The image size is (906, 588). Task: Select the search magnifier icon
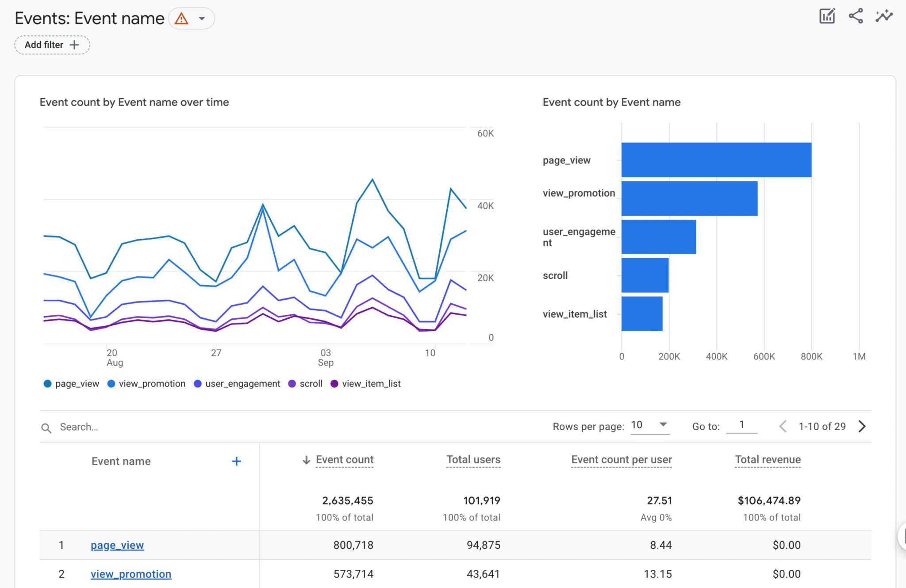[x=46, y=427]
